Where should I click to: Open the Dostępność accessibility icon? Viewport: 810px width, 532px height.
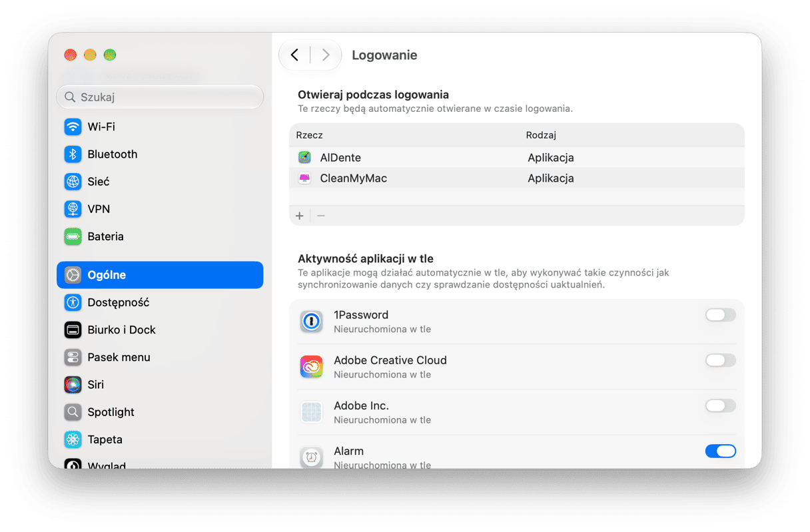[73, 302]
